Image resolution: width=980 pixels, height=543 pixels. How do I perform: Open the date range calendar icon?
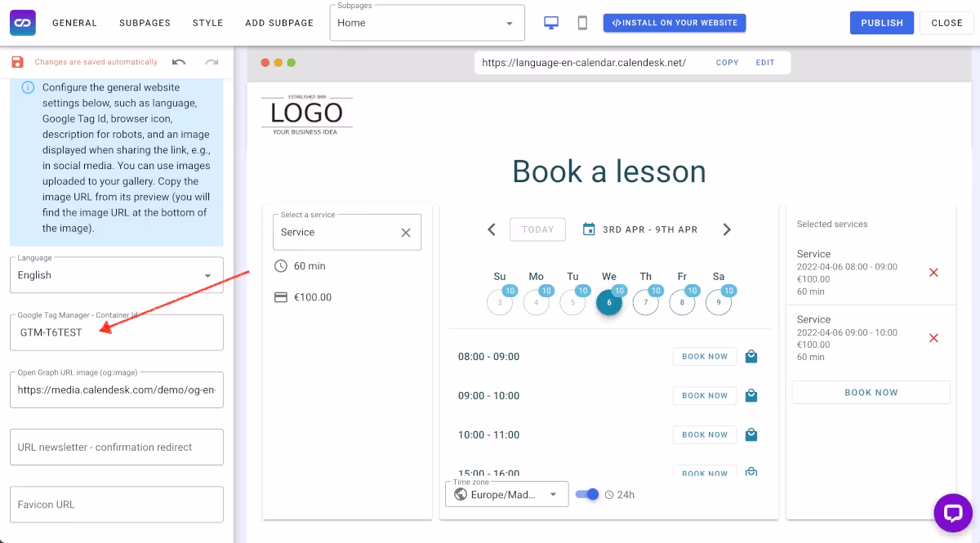tap(590, 229)
